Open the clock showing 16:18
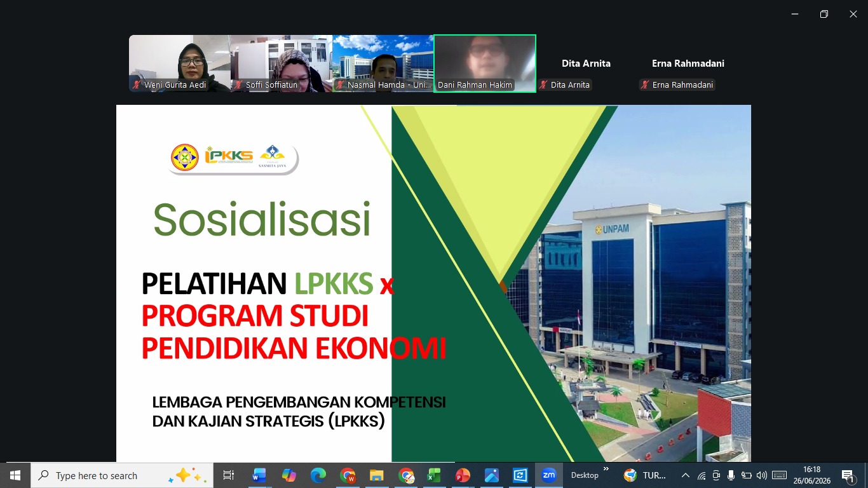The width and height of the screenshot is (868, 488). coord(811,475)
